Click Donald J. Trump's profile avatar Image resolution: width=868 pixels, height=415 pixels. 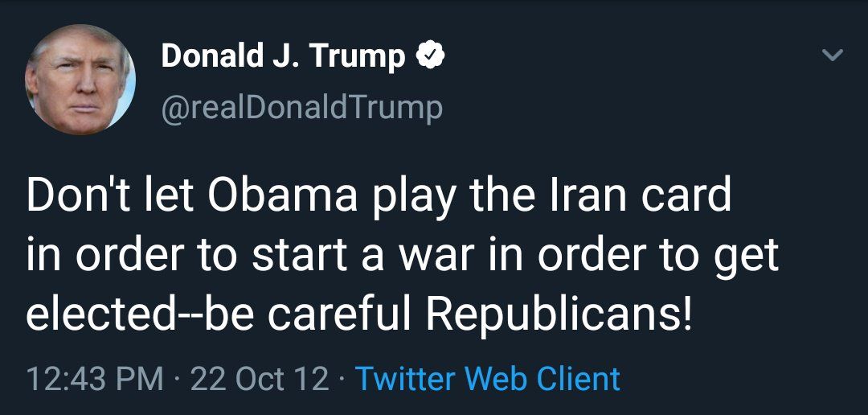click(x=80, y=78)
